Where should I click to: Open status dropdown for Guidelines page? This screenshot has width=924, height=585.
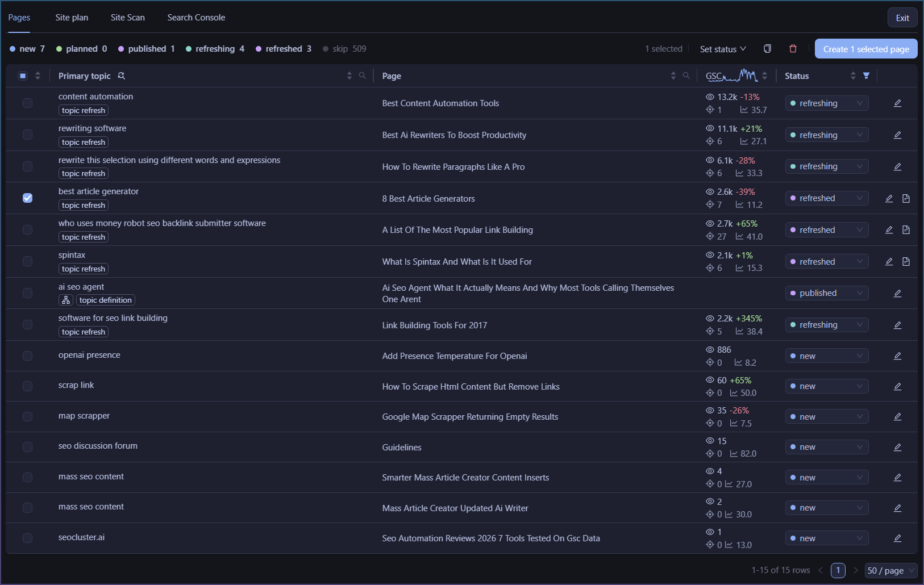[x=827, y=447]
